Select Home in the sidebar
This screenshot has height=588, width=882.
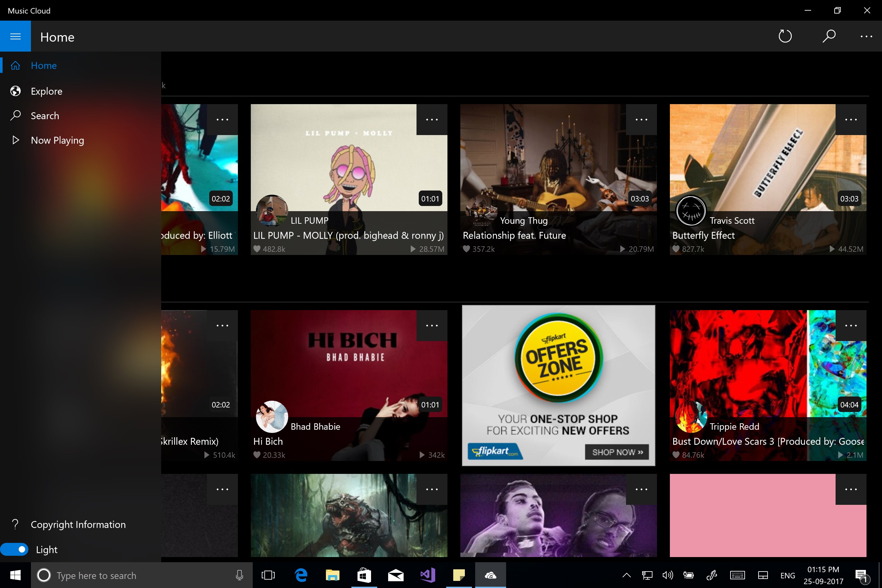[x=44, y=66]
